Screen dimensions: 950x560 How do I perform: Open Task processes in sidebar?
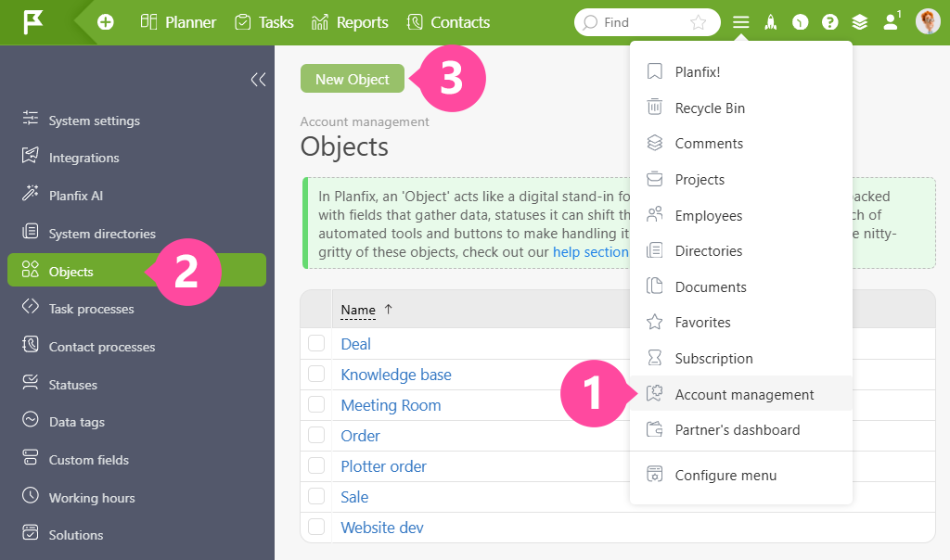(x=136, y=309)
